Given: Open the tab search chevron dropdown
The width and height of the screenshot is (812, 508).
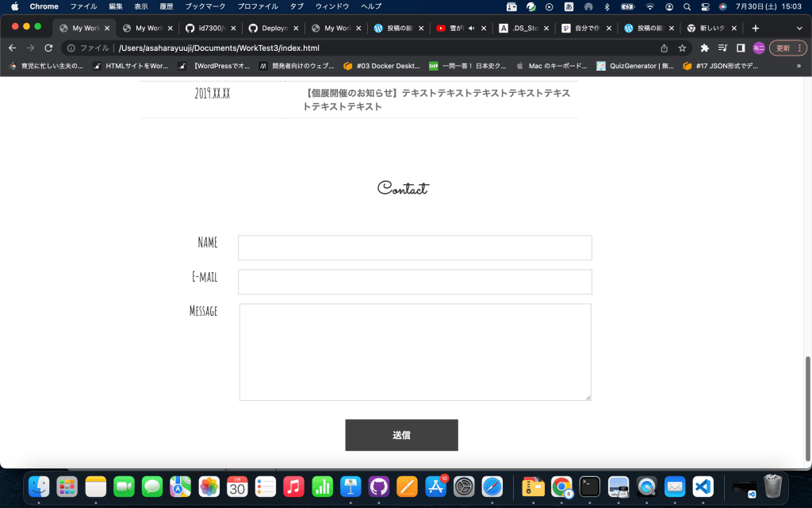Looking at the screenshot, I should [799, 28].
